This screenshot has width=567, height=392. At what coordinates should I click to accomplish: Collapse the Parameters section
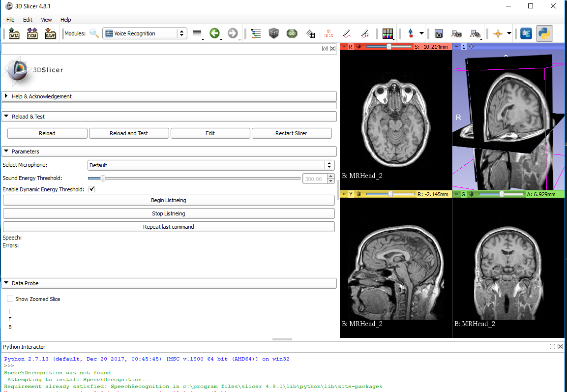pyautogui.click(x=169, y=151)
